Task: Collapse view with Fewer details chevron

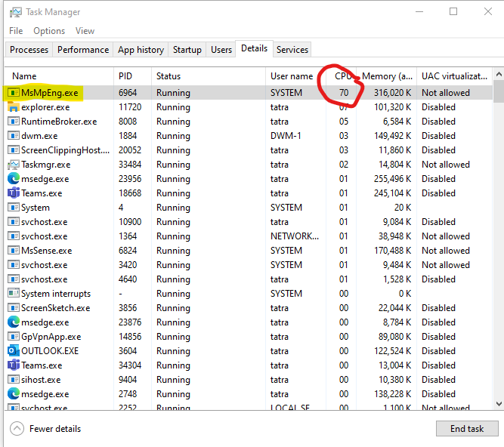Action: (x=17, y=428)
